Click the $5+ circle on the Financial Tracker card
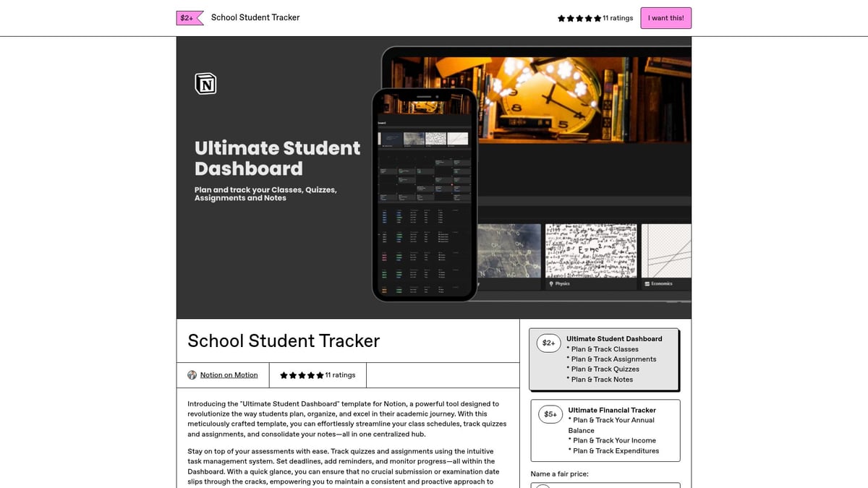 pos(550,414)
